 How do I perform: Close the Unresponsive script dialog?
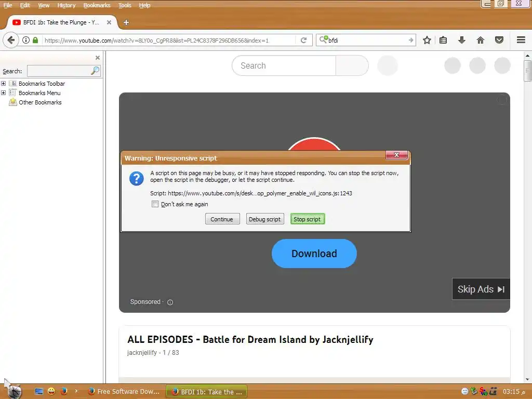pos(396,155)
